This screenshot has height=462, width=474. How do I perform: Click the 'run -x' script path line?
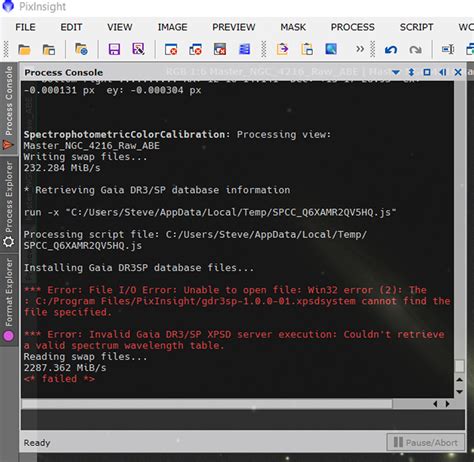click(x=210, y=212)
